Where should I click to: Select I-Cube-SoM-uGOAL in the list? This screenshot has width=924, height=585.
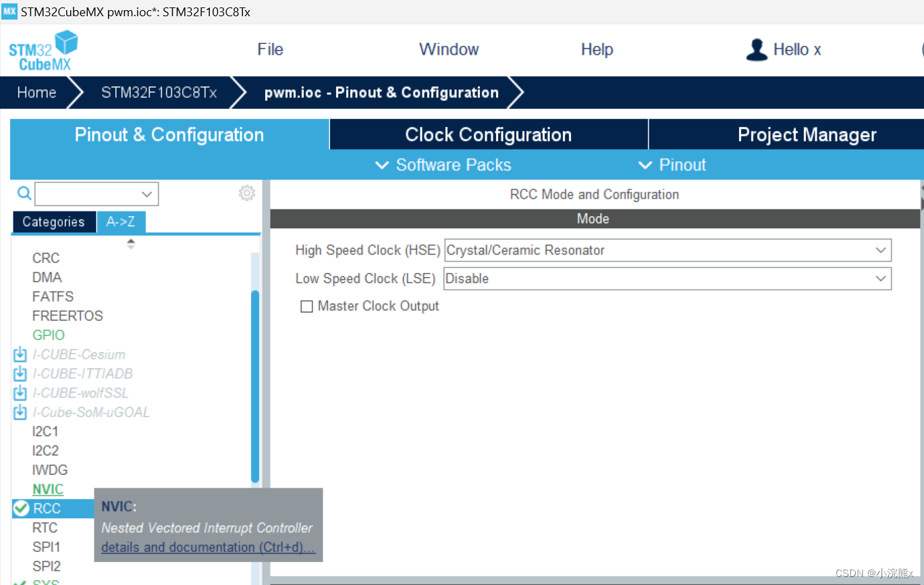91,412
